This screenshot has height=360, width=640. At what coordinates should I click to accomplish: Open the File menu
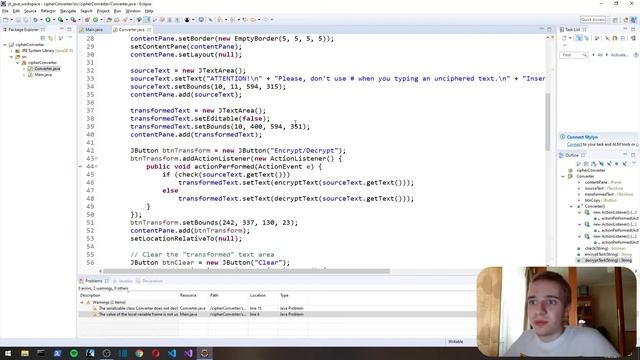pos(5,11)
